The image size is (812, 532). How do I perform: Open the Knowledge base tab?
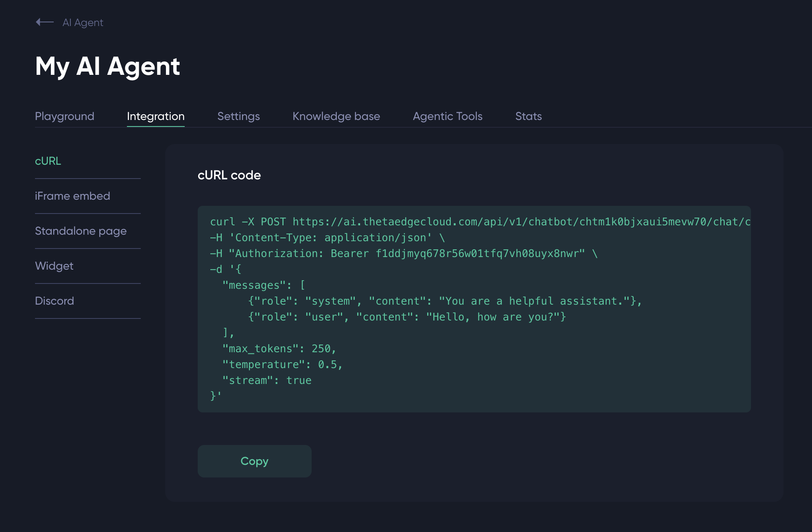coord(336,116)
